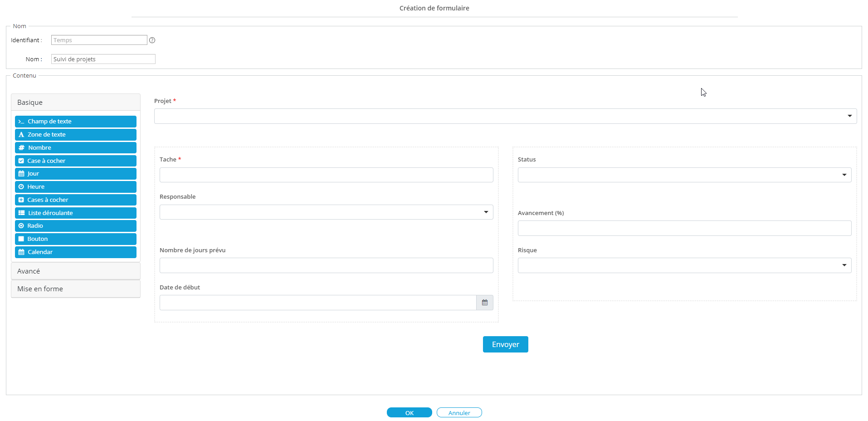Click inside the Tache input field
The height and width of the screenshot is (421, 868).
click(x=326, y=175)
